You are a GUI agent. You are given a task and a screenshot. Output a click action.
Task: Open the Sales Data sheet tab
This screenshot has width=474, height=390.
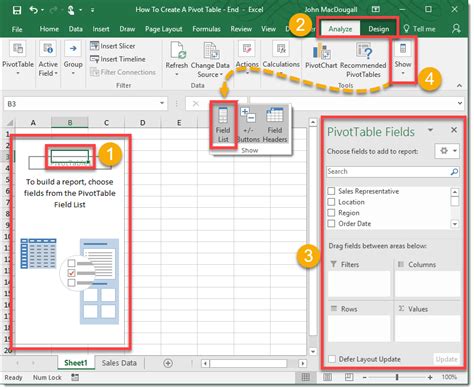click(119, 363)
